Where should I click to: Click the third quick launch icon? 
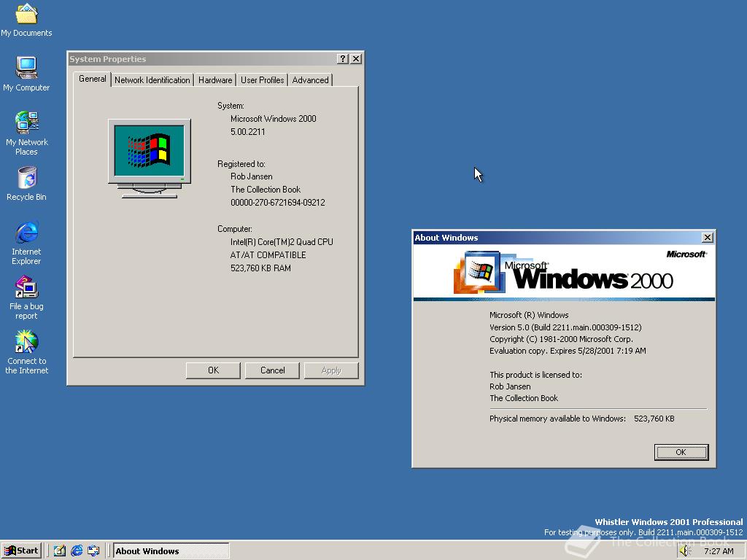click(93, 551)
